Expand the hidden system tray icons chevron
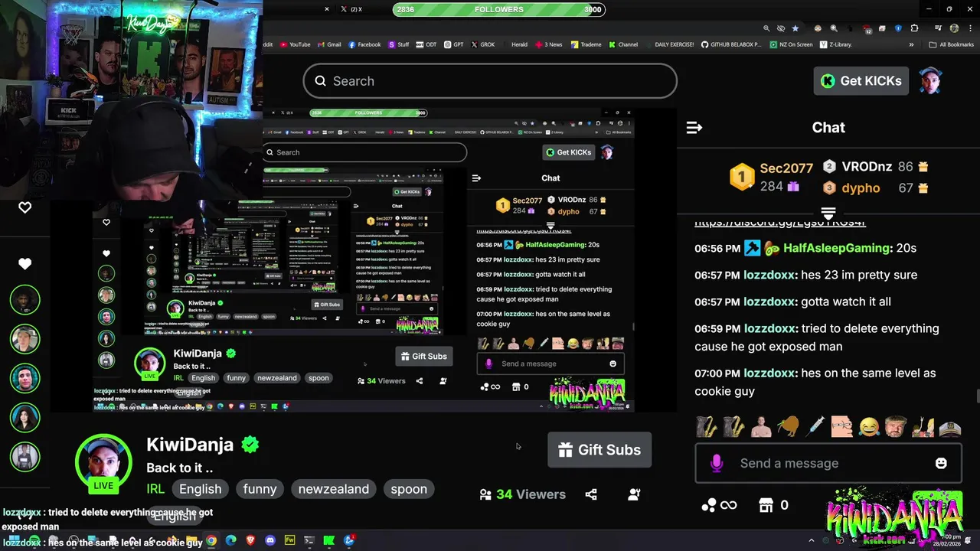This screenshot has height=551, width=980. (x=812, y=540)
